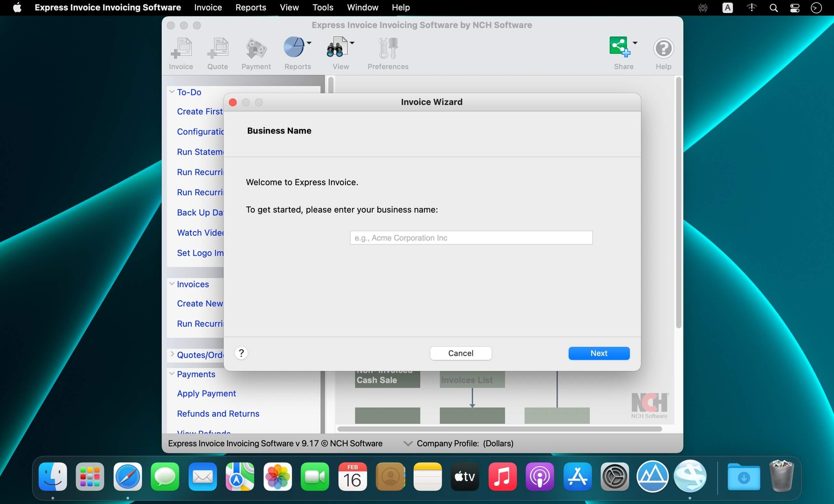
Task: Click the Create First sidebar link
Action: point(200,111)
